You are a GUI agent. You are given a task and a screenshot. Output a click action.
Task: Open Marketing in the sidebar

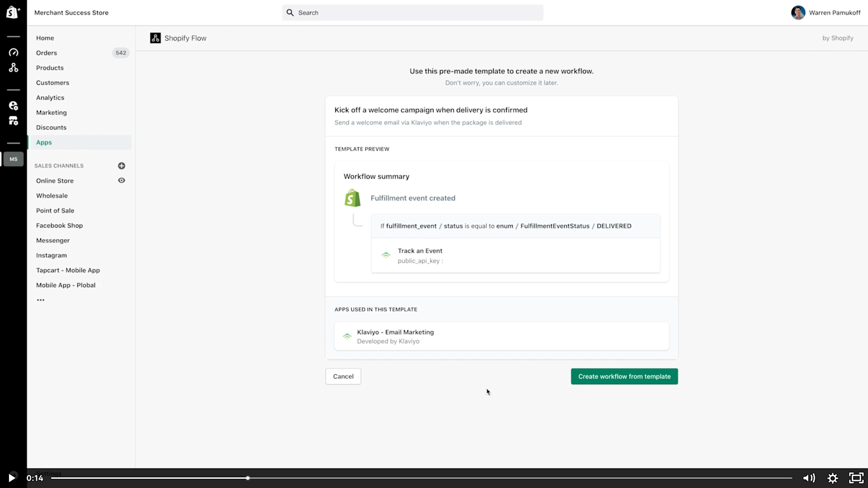[51, 112]
